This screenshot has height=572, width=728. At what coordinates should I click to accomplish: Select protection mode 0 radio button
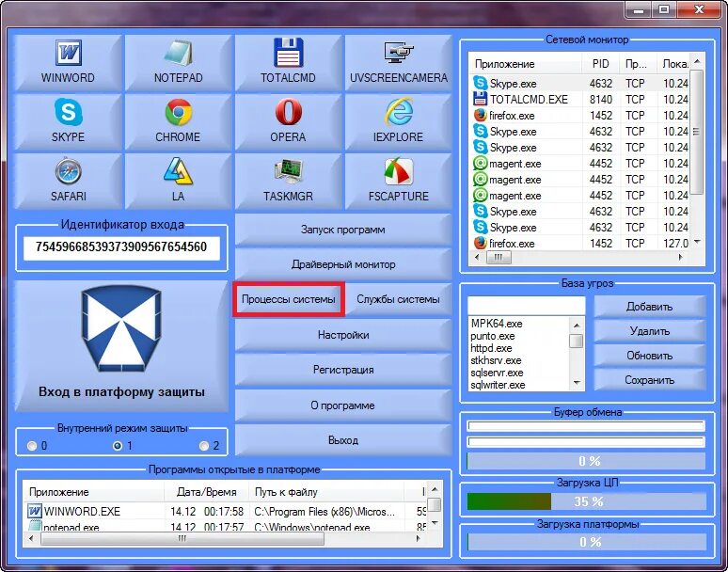click(x=32, y=446)
